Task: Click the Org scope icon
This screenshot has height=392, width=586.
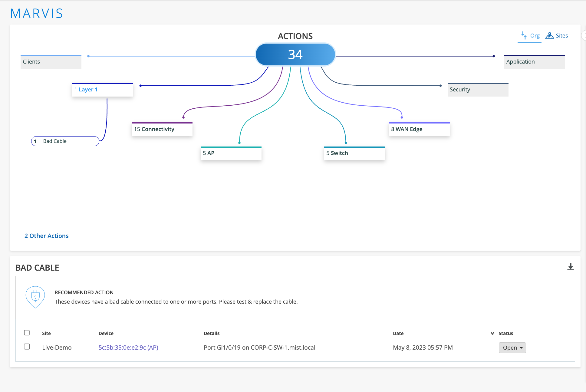Action: tap(524, 36)
